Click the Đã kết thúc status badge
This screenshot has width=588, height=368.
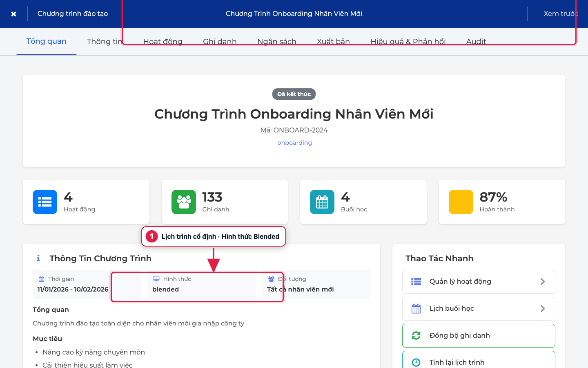click(294, 94)
